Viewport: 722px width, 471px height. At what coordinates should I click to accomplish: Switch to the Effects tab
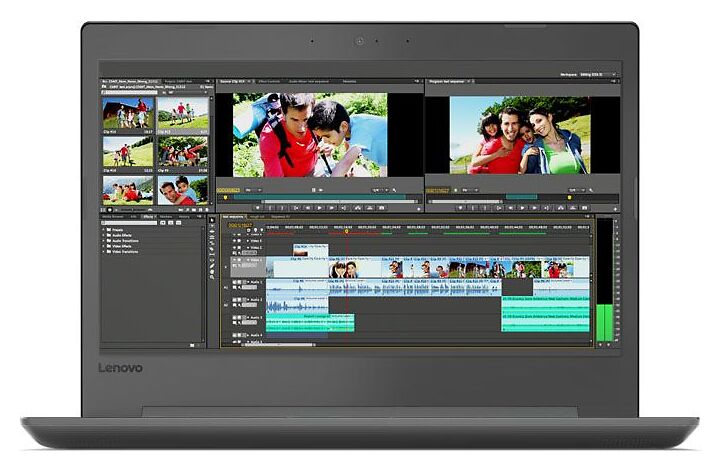point(147,215)
